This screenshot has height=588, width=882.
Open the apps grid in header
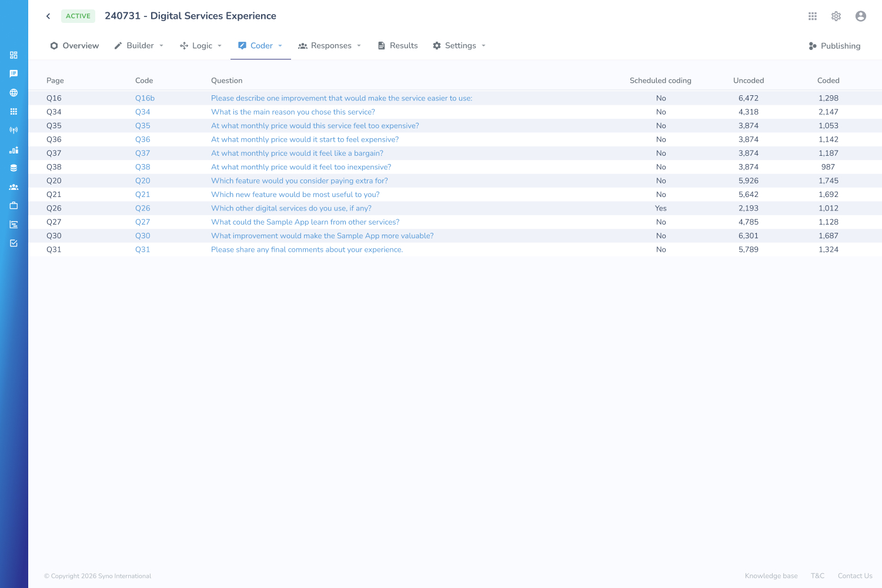[813, 16]
